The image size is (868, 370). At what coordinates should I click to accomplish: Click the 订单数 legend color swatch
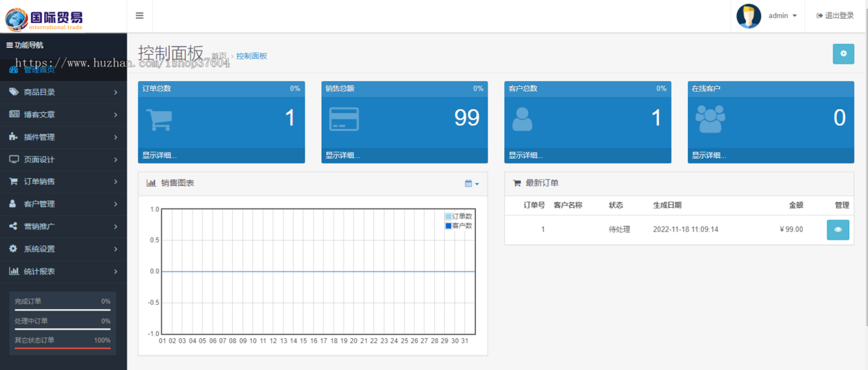pos(448,216)
